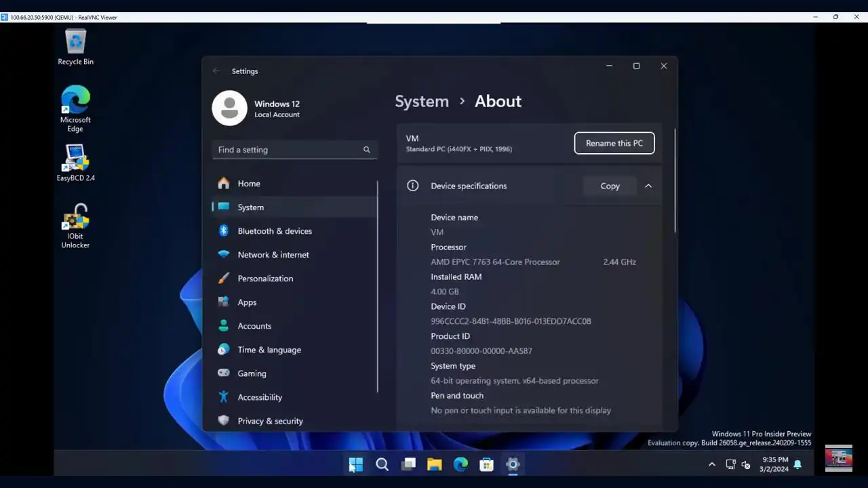Screen dimensions: 868x488
Task: Select the Device ID value
Action: tap(511, 321)
